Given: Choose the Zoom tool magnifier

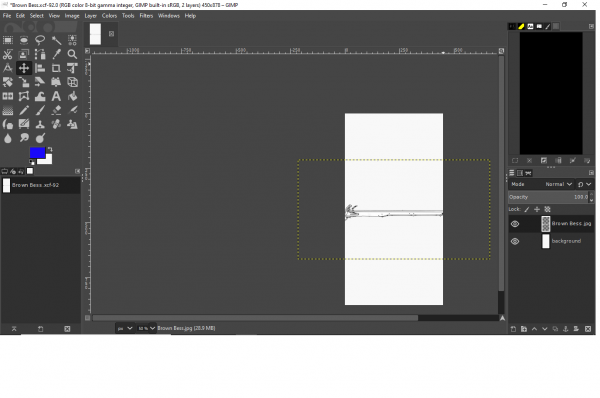Looking at the screenshot, I should click(72, 54).
